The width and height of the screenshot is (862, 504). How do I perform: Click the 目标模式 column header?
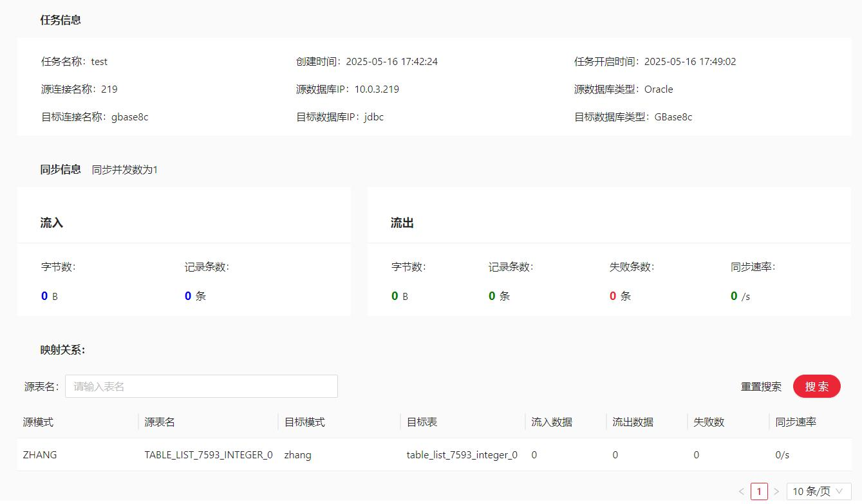305,422
